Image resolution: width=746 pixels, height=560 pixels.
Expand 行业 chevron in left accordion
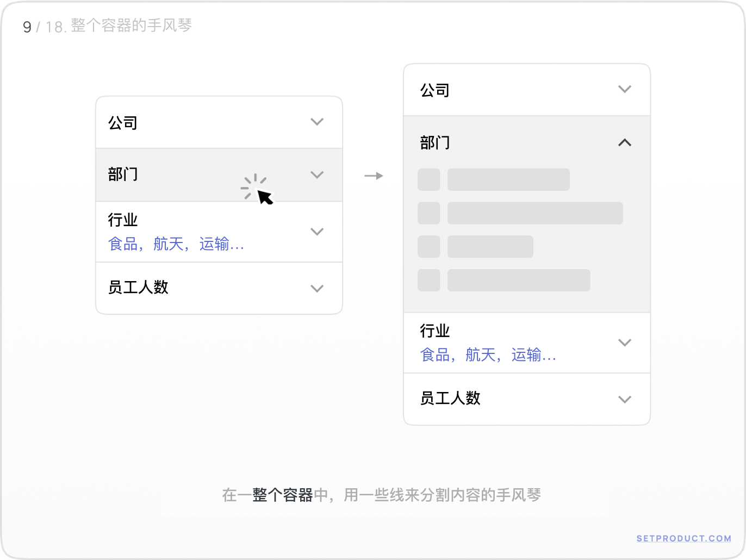point(317,232)
